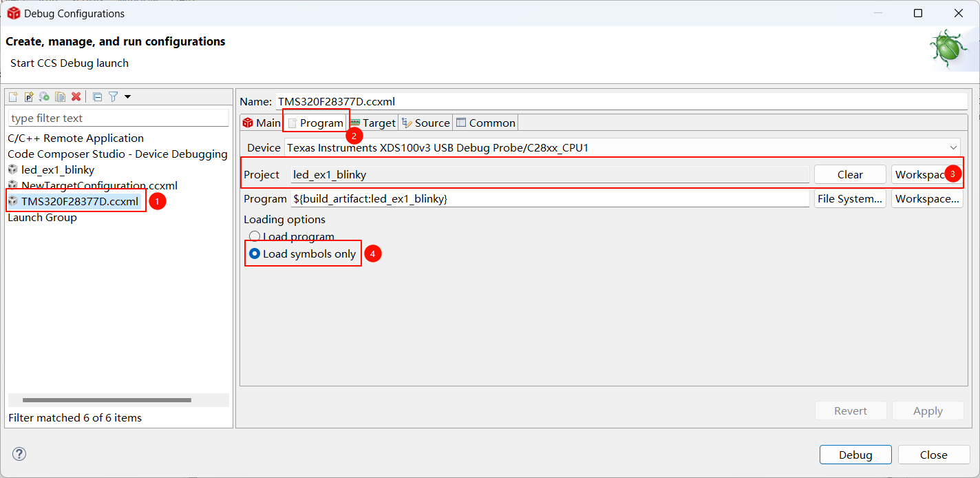This screenshot has height=478, width=980.
Task: Click File System button for Program
Action: [x=850, y=199]
